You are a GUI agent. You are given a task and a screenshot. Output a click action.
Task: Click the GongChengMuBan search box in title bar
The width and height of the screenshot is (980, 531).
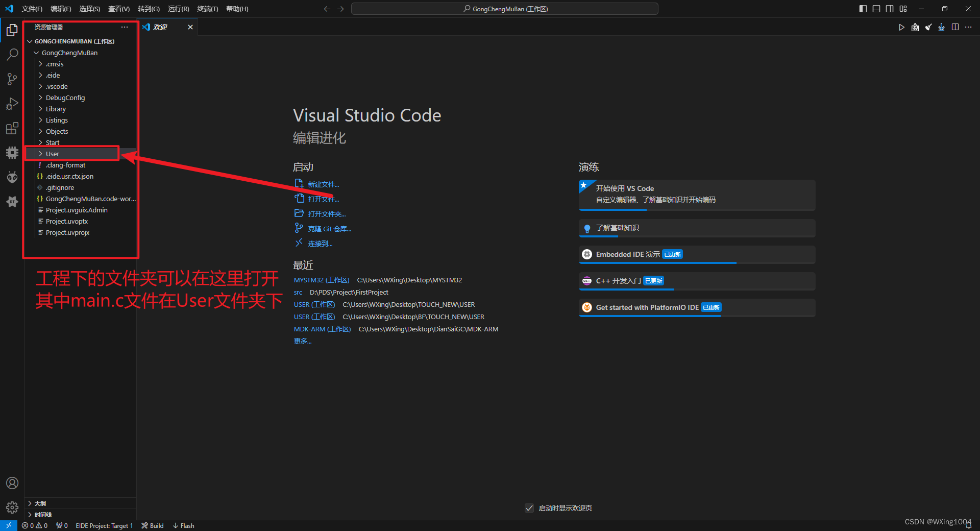pyautogui.click(x=504, y=9)
